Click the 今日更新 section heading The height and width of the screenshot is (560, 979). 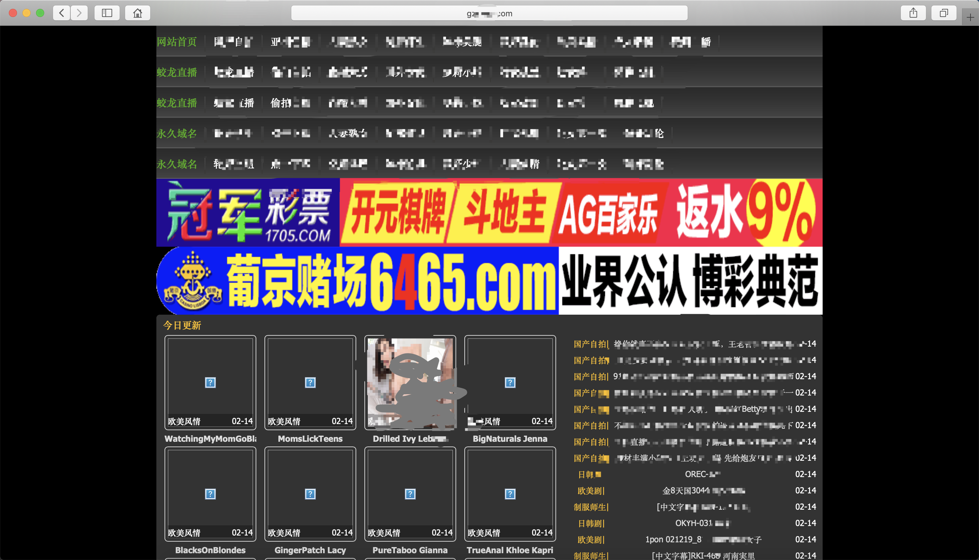pos(182,326)
